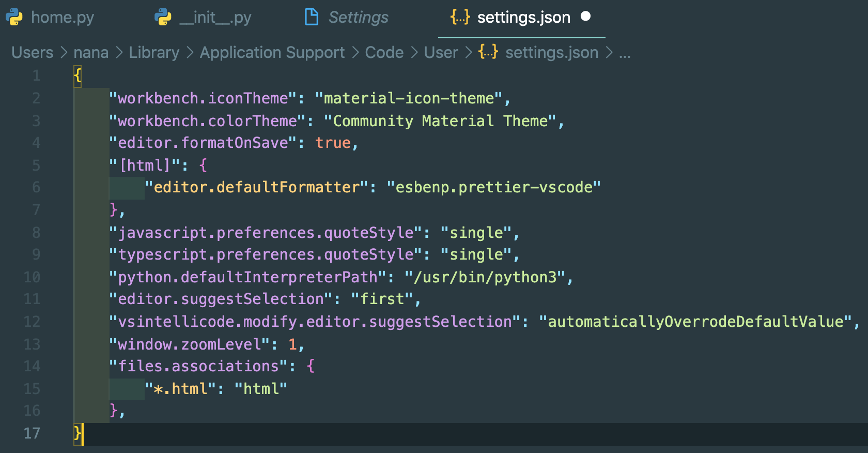Click the "esbenp.prettier-vscode" value
868x453 pixels.
point(494,187)
